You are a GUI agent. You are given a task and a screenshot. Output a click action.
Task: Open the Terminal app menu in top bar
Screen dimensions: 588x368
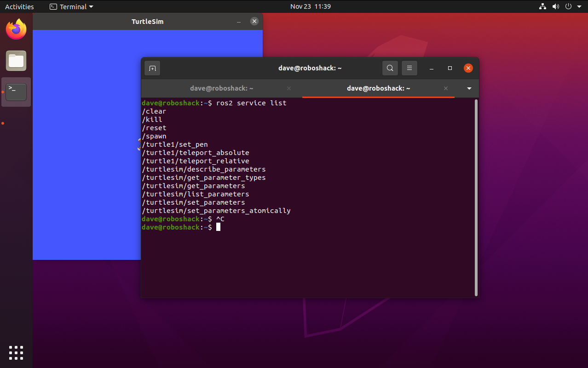click(71, 6)
